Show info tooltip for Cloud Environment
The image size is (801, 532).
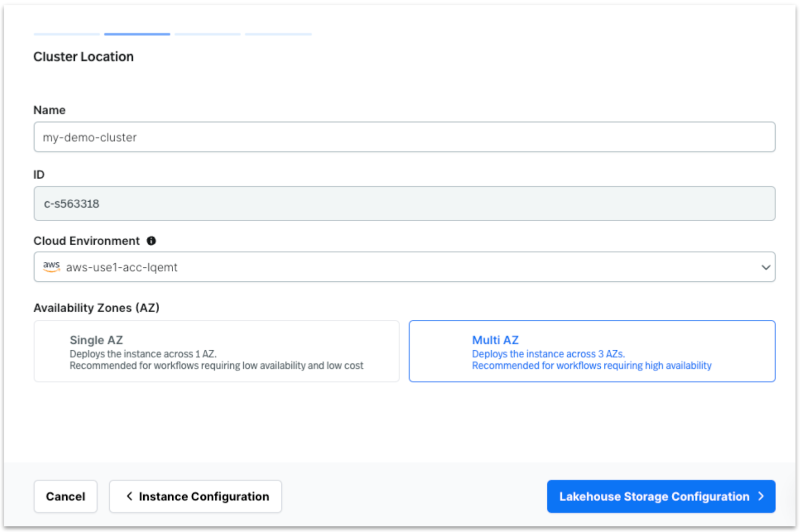151,241
